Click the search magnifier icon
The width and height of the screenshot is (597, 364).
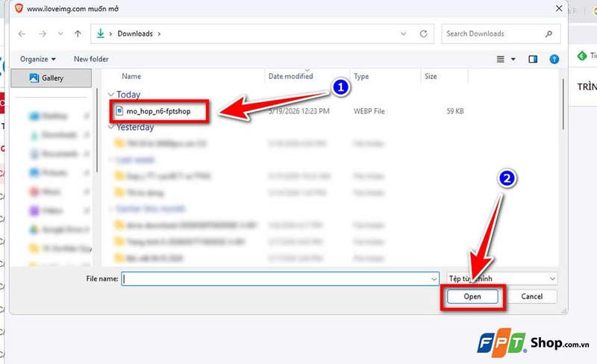(x=548, y=34)
